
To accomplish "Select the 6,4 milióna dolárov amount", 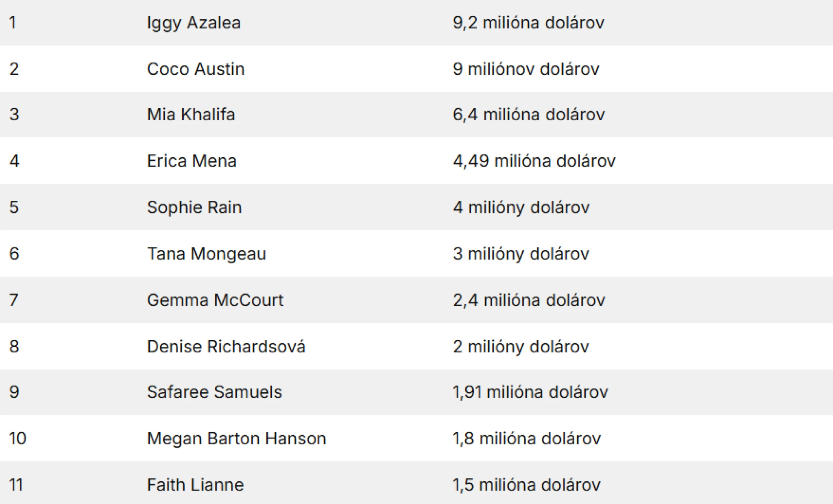I will point(528,115).
